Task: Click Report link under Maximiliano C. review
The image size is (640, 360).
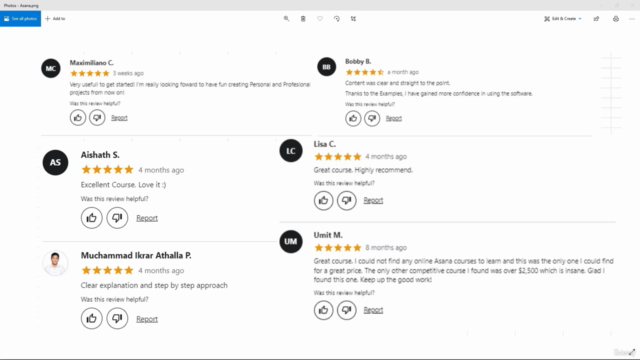Action: pos(119,118)
